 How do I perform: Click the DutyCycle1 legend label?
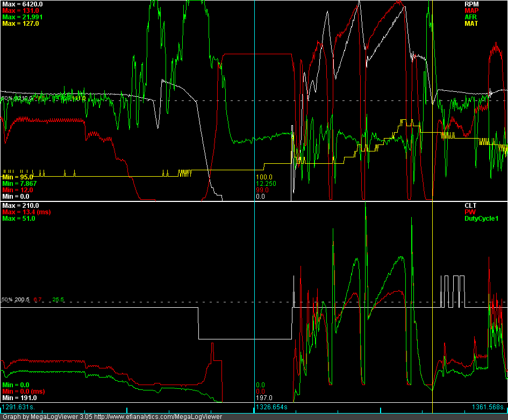point(482,219)
